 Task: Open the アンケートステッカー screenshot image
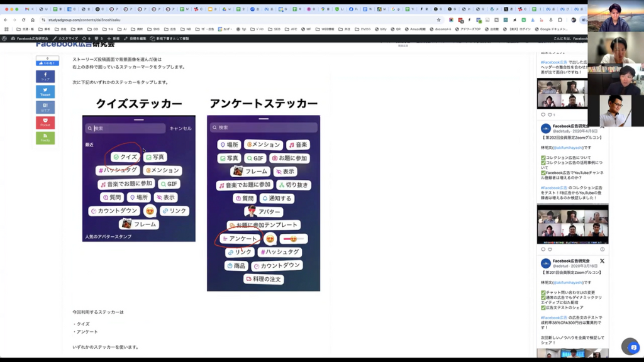tap(264, 203)
